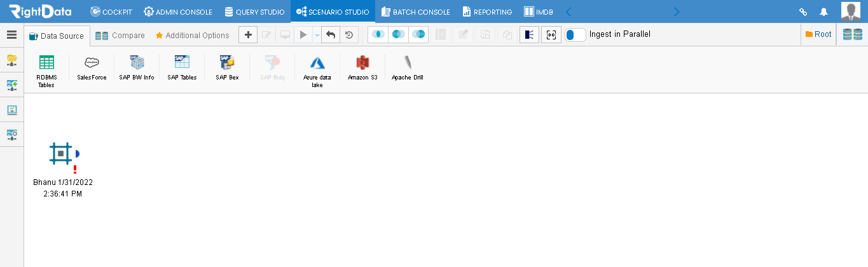
Task: Open the REPORTING section
Action: point(487,11)
